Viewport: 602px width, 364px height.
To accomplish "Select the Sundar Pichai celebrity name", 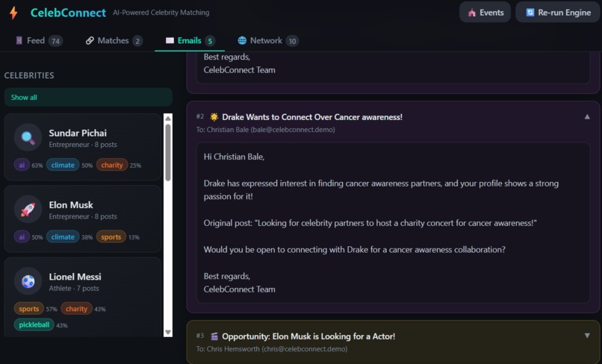I will pos(78,133).
